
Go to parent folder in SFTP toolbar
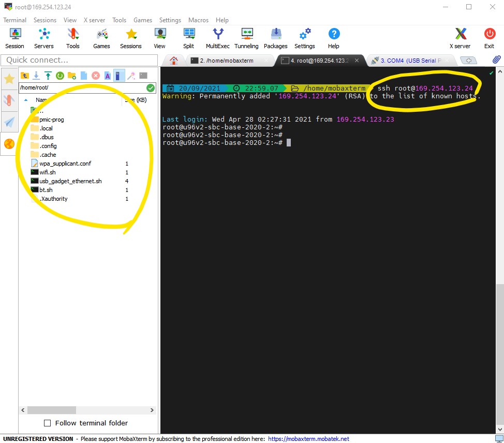click(25, 76)
